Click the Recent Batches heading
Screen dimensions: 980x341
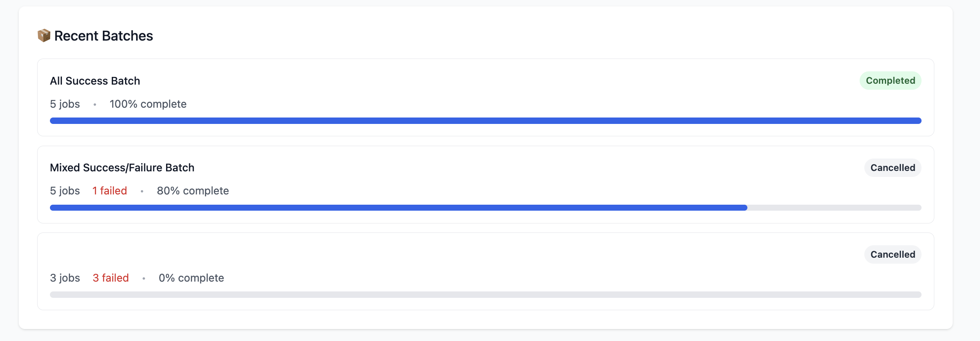(103, 36)
